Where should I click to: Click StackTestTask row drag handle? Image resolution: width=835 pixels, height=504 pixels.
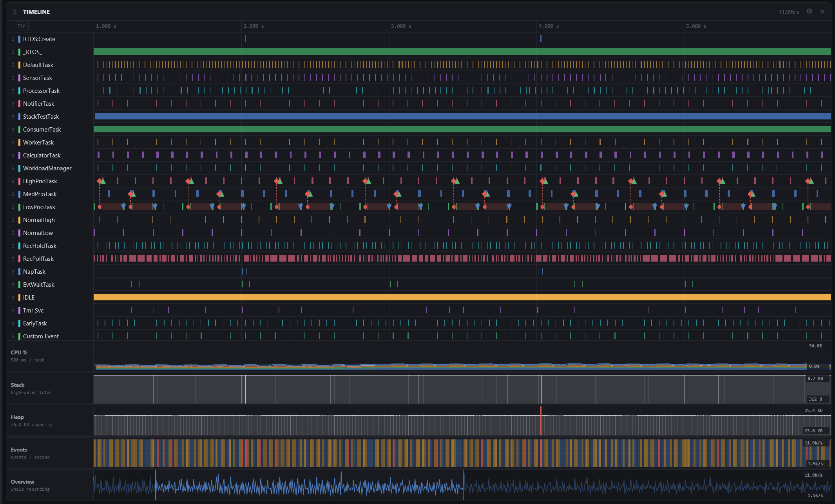point(13,117)
